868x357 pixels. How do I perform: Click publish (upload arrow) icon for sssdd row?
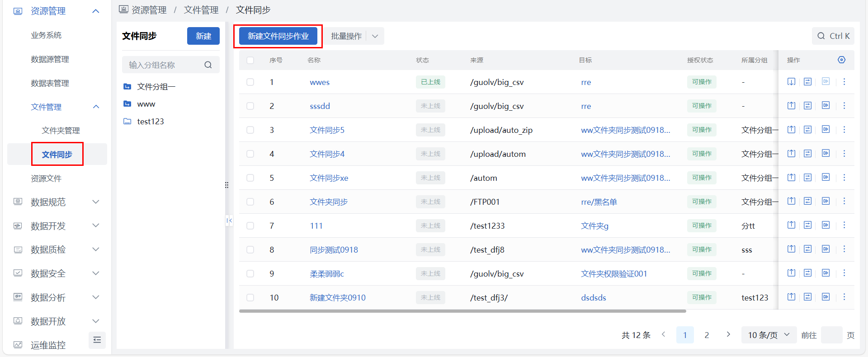click(791, 106)
